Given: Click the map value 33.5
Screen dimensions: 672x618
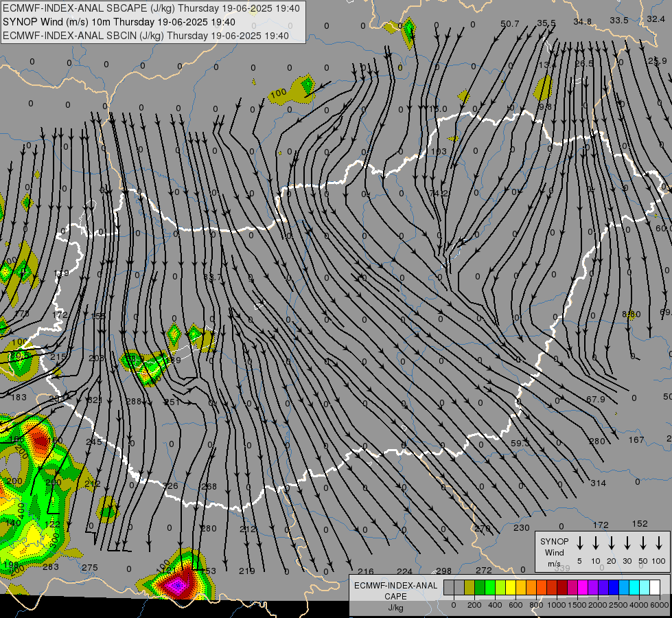Looking at the screenshot, I should click(x=619, y=21).
